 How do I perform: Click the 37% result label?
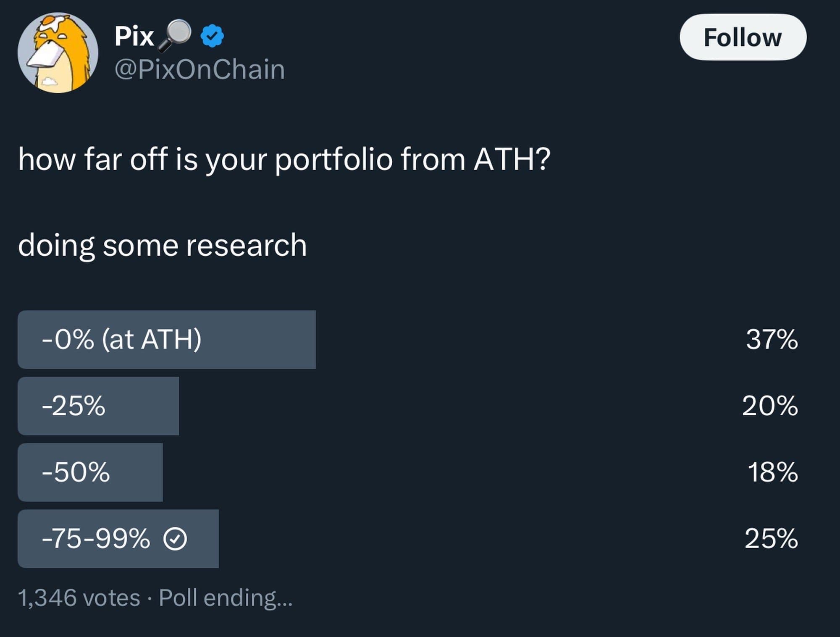click(772, 339)
